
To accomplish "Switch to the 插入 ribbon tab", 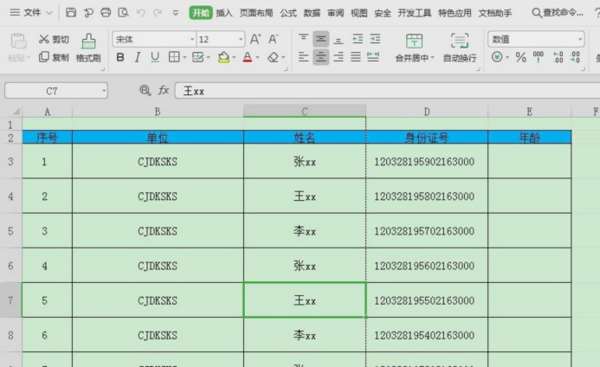I will [x=224, y=13].
